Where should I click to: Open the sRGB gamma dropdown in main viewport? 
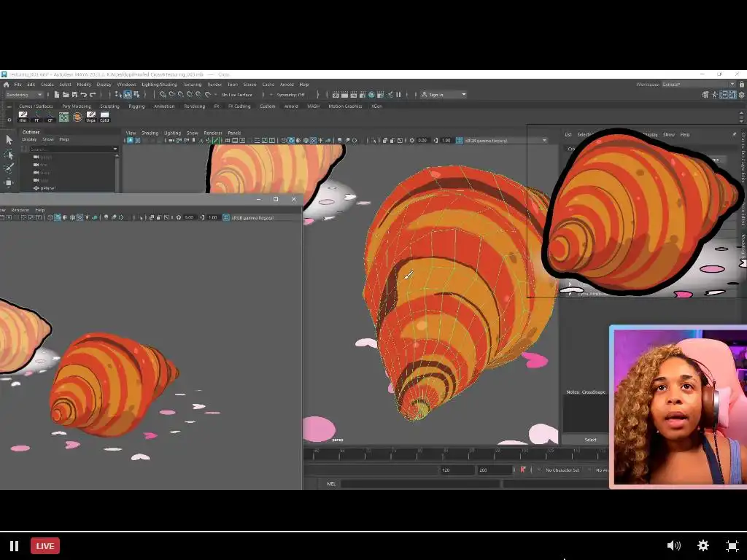(506, 141)
